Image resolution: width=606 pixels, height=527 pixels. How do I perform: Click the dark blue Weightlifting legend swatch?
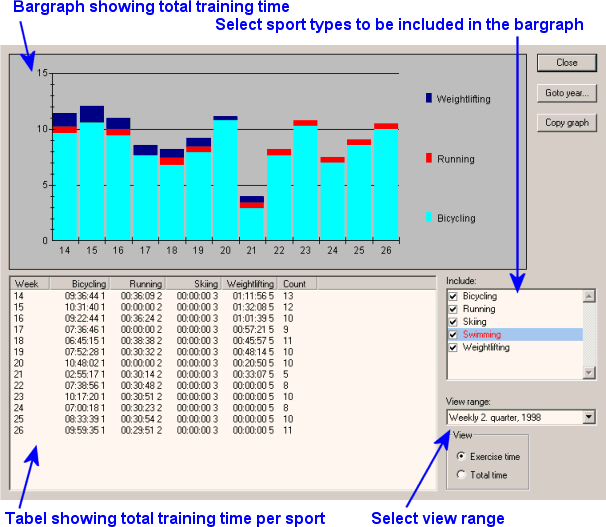[429, 98]
